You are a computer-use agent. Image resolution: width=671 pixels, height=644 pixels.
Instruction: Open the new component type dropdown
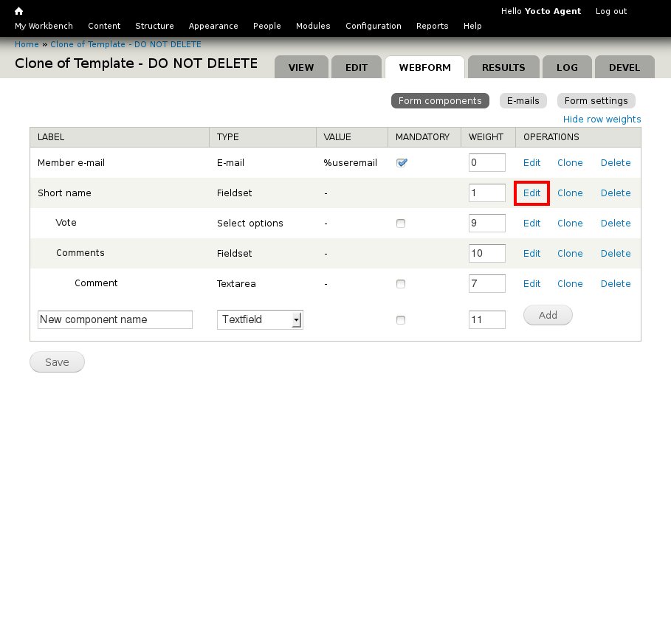(x=260, y=319)
